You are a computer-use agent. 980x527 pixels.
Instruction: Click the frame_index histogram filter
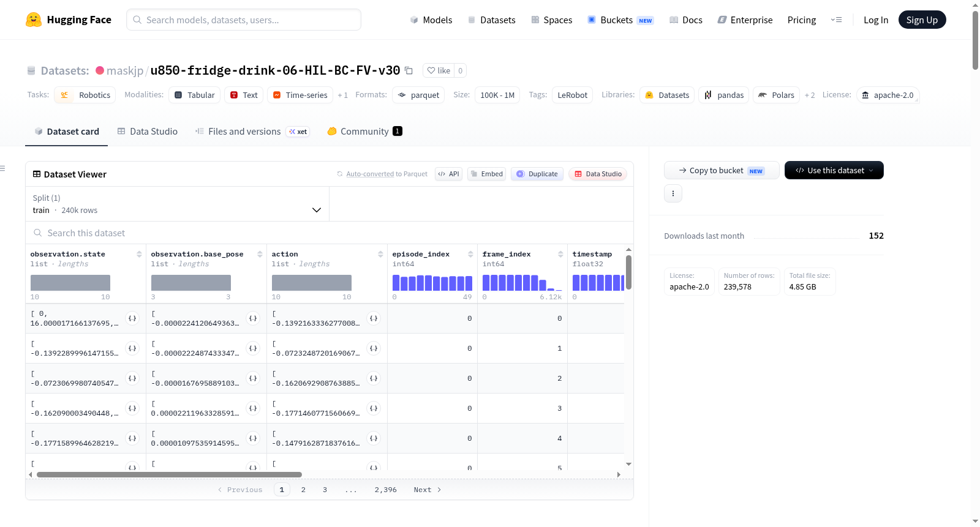coord(522,283)
